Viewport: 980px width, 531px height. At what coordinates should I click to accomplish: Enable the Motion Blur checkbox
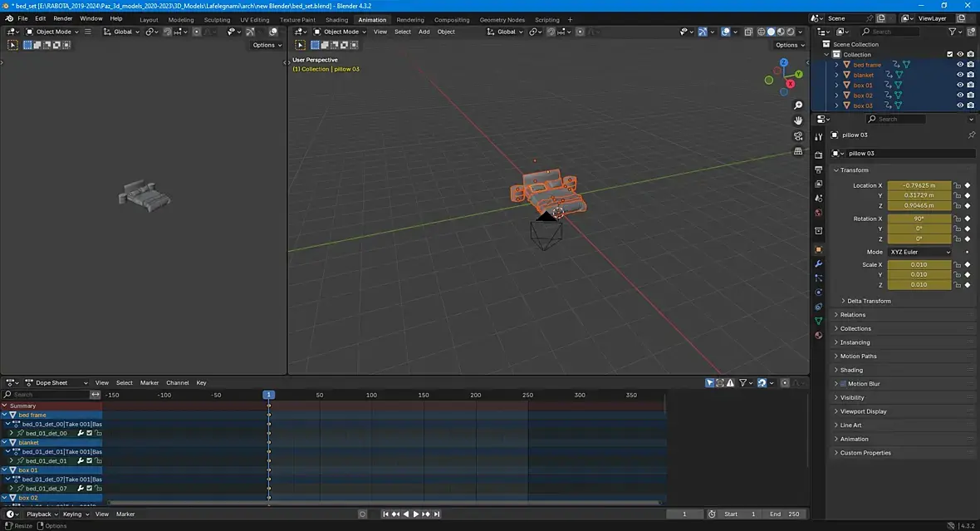point(842,384)
